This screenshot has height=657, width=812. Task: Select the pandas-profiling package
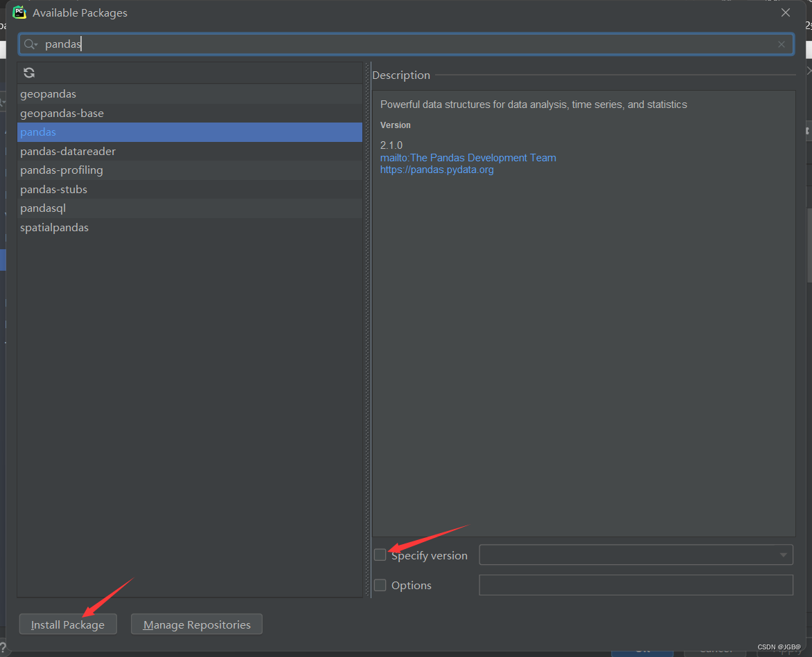(190, 170)
